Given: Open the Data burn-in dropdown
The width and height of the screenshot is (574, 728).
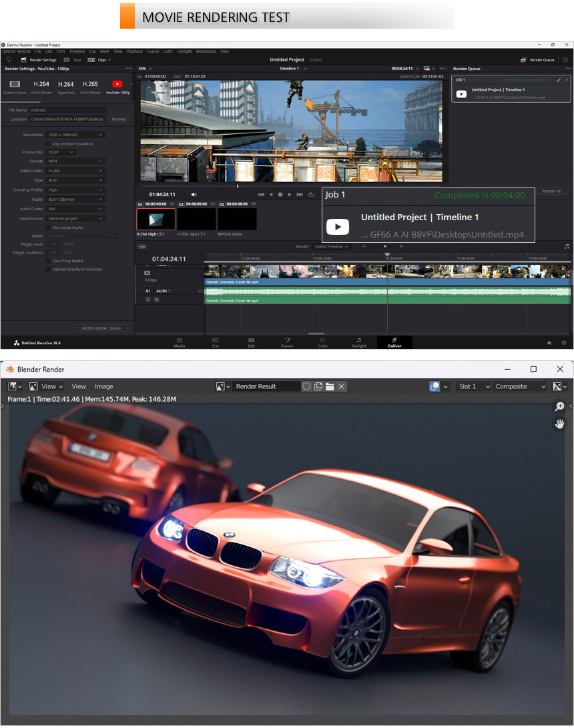Looking at the screenshot, I should click(75, 218).
